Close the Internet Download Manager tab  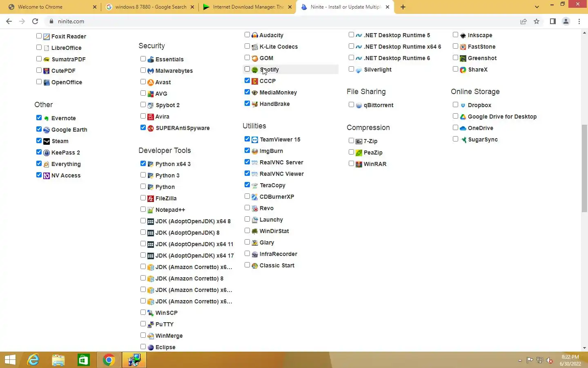pos(290,7)
